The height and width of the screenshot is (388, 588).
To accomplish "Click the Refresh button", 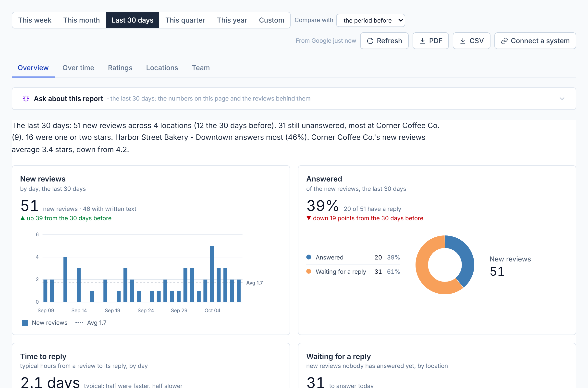I will point(384,41).
